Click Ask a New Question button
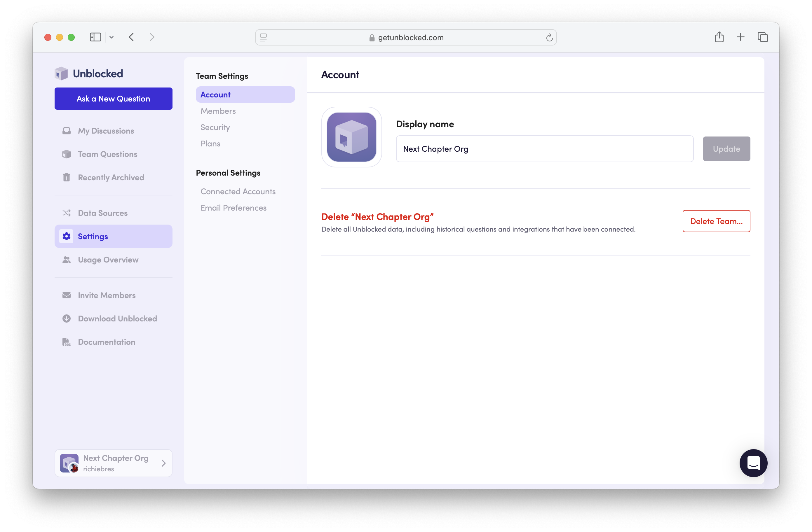 114,99
